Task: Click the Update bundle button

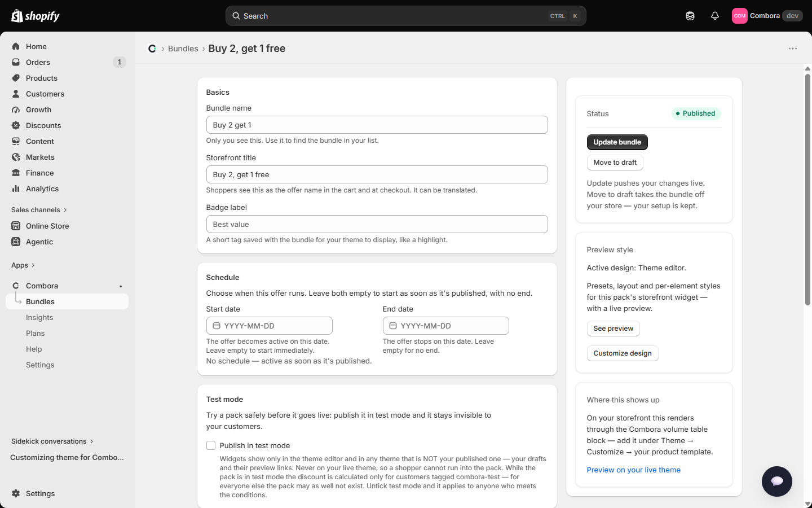Action: (617, 142)
